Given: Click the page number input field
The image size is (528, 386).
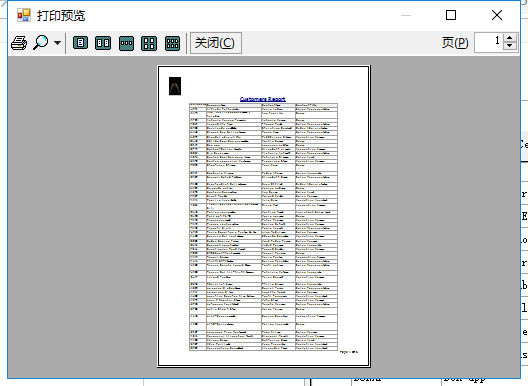Looking at the screenshot, I should pos(489,42).
